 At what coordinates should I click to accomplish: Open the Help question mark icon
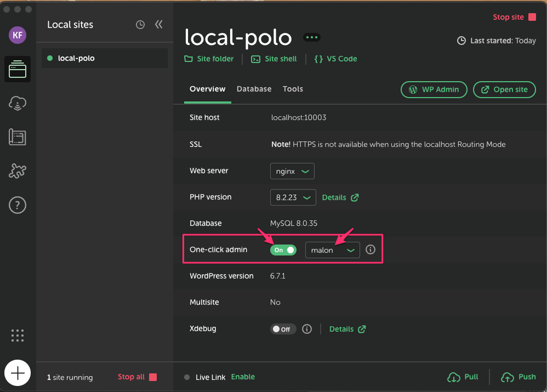18,206
